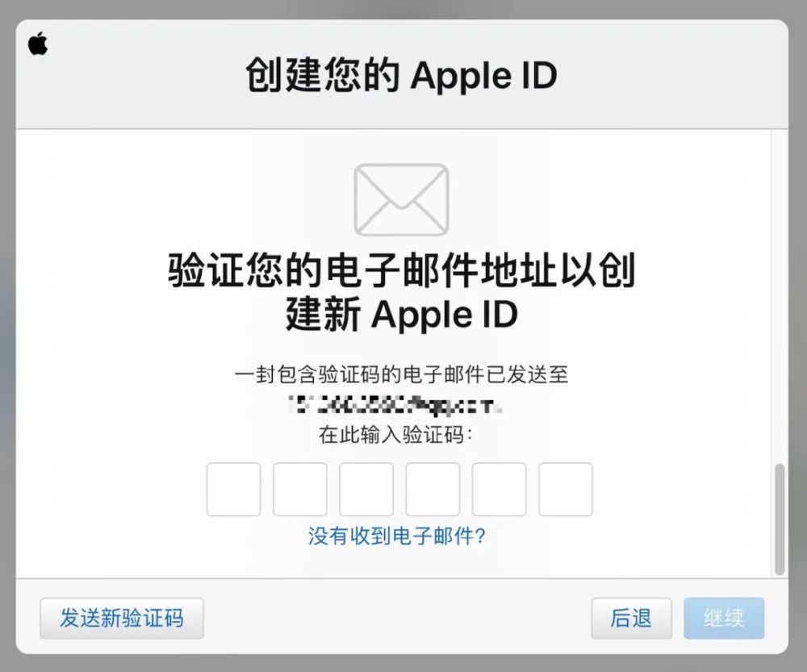The width and height of the screenshot is (807, 672).
Task: Go back with the 后退 button
Action: 632,619
